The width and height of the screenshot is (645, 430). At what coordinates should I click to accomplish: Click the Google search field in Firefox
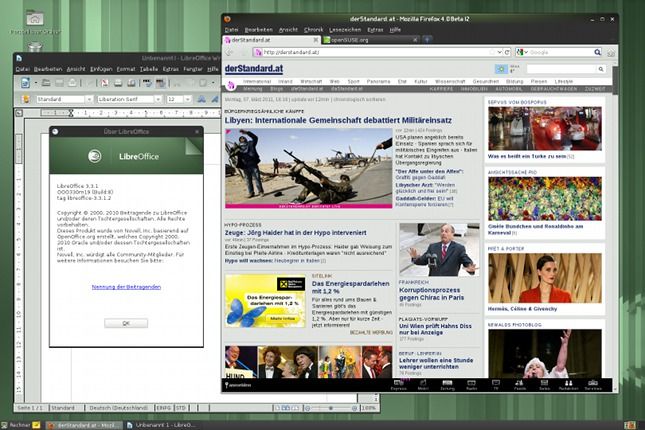(x=560, y=52)
